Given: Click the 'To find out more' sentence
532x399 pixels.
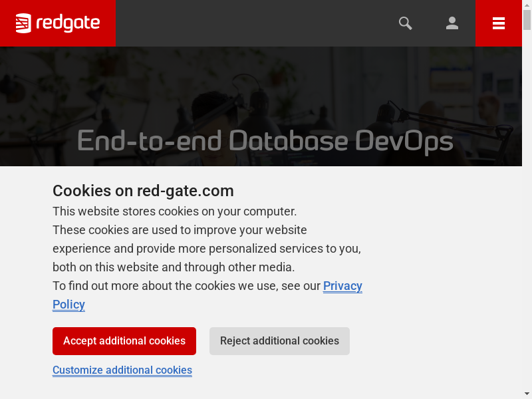Looking at the screenshot, I should click(x=186, y=286).
